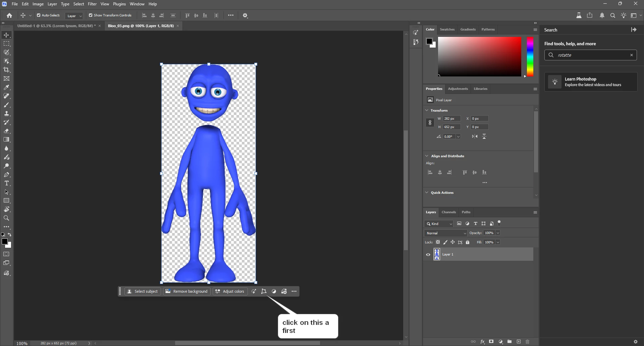The image size is (644, 346).
Task: Click the Select subject button
Action: [143, 291]
